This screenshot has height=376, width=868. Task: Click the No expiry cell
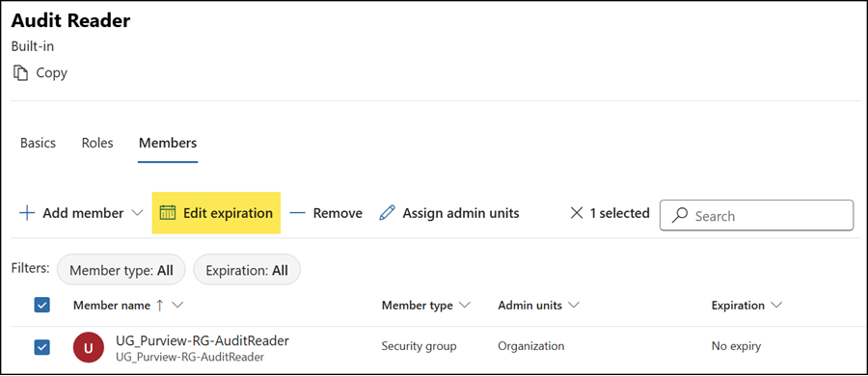tap(736, 347)
